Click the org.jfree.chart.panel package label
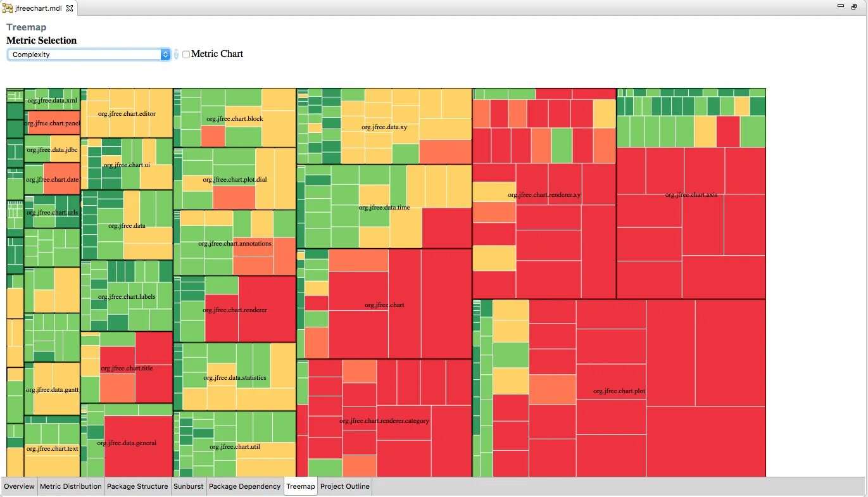 (53, 123)
